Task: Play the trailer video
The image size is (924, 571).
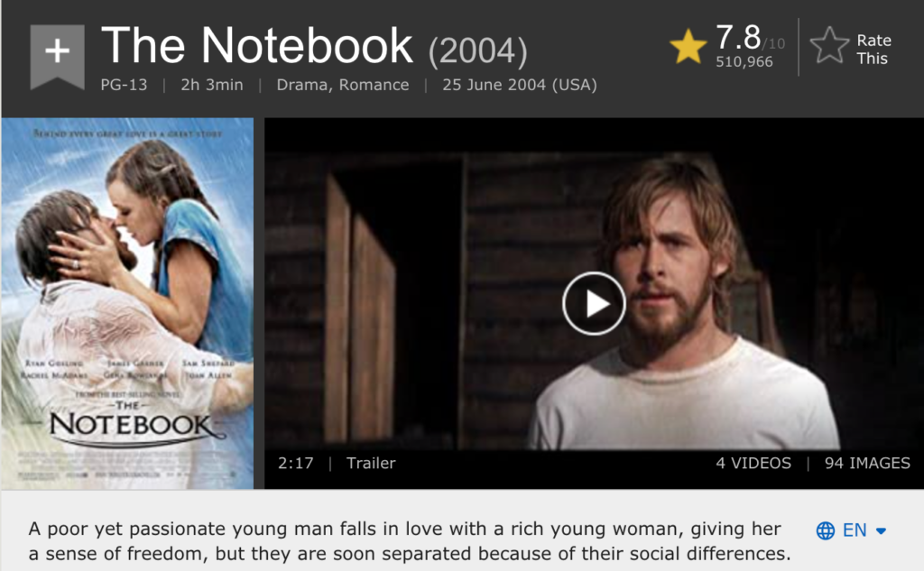Action: [x=594, y=303]
